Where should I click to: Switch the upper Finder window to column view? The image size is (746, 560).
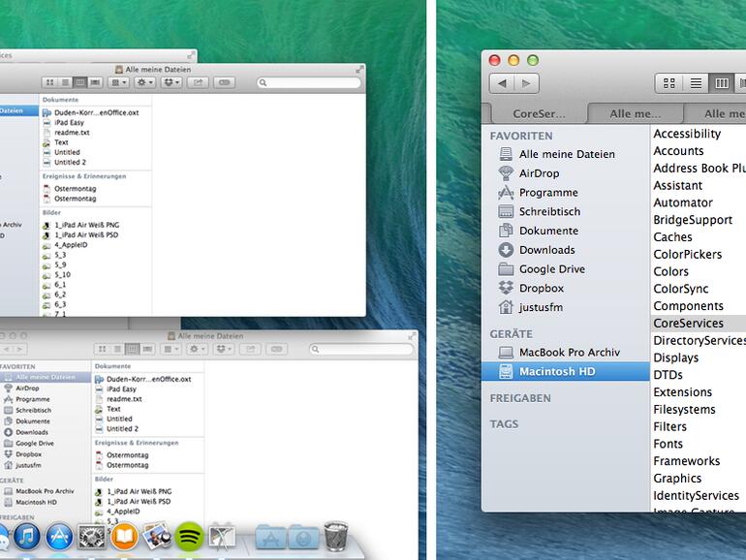click(x=79, y=82)
